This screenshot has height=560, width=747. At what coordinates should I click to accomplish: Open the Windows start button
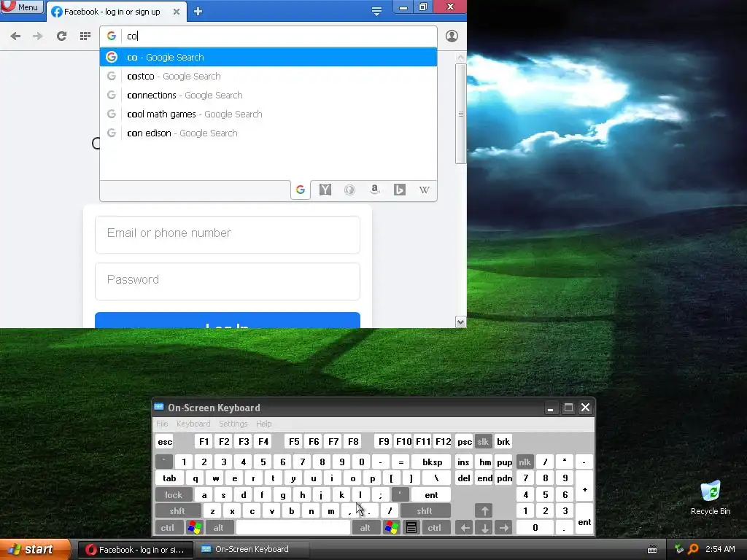pyautogui.click(x=36, y=550)
